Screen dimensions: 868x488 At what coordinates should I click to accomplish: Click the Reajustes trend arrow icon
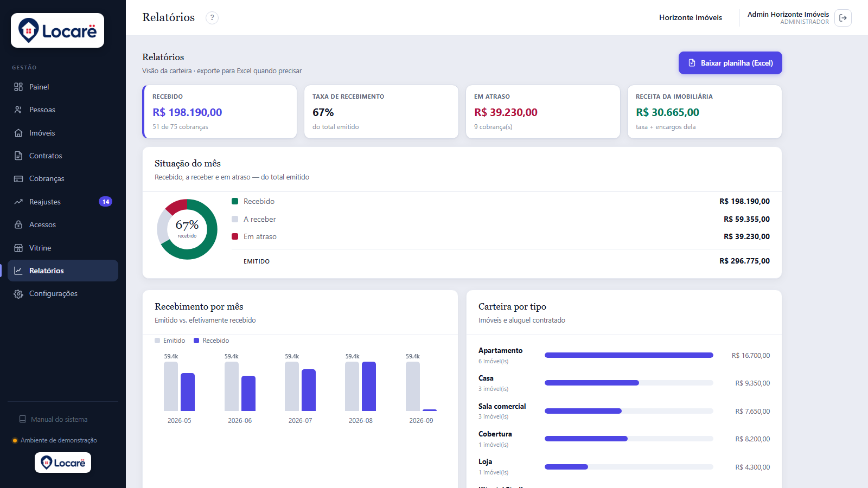pos(18,202)
